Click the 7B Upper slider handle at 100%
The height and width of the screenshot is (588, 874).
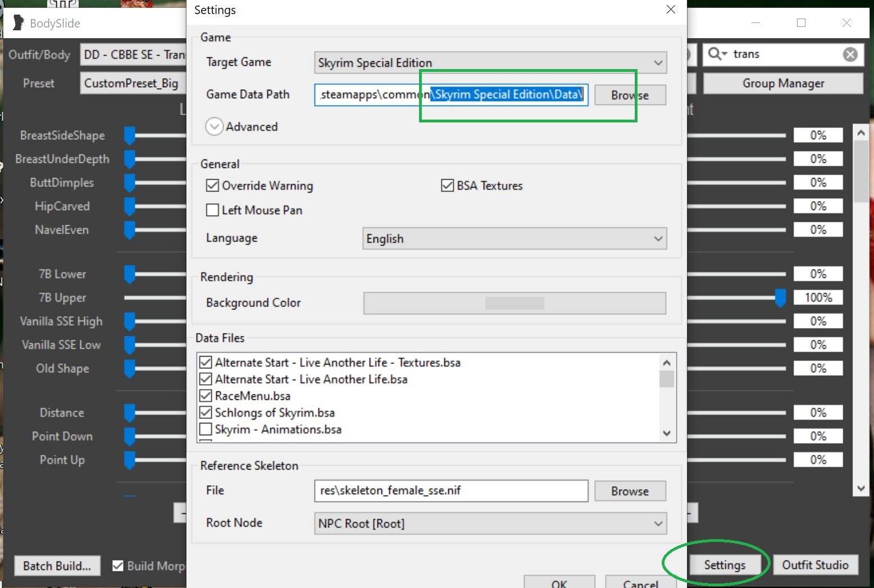click(780, 298)
